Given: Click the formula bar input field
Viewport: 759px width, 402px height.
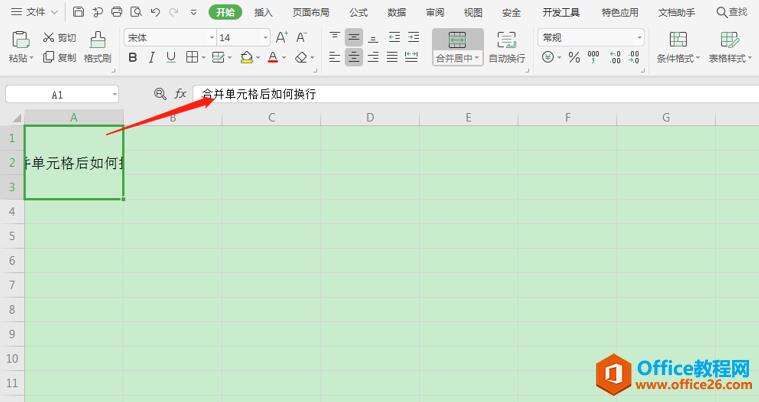Looking at the screenshot, I should click(x=476, y=93).
